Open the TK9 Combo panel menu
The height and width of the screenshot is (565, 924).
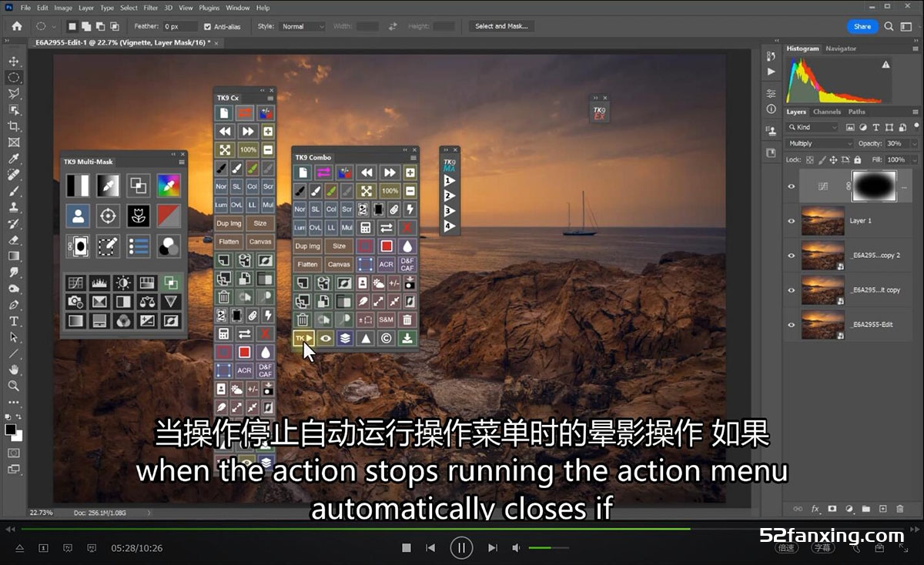tap(413, 158)
